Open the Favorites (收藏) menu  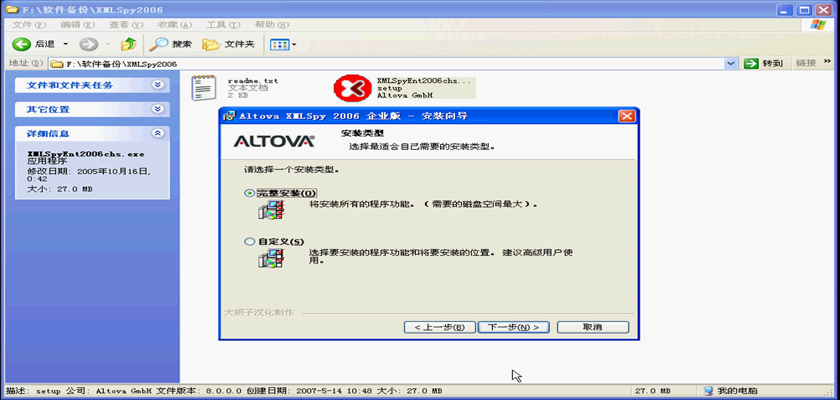(175, 25)
